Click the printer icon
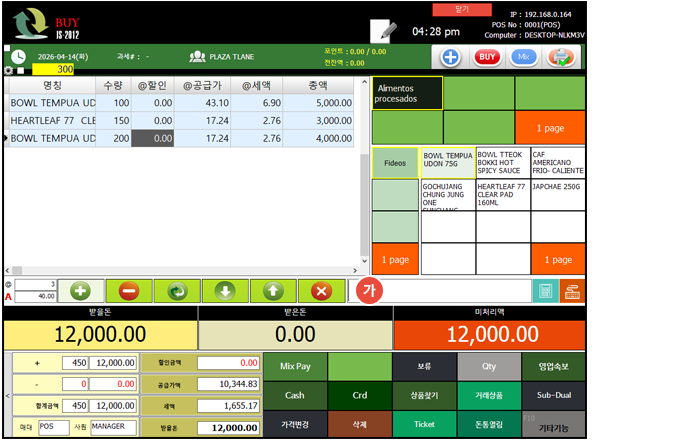The image size is (680, 444). [x=560, y=57]
